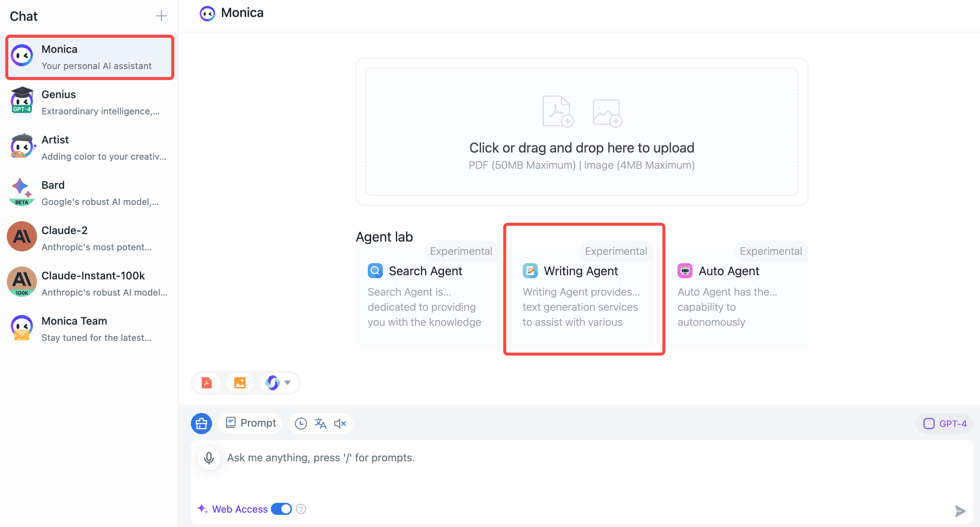980x527 pixels.
Task: Click the microphone icon in the input field
Action: (x=209, y=458)
